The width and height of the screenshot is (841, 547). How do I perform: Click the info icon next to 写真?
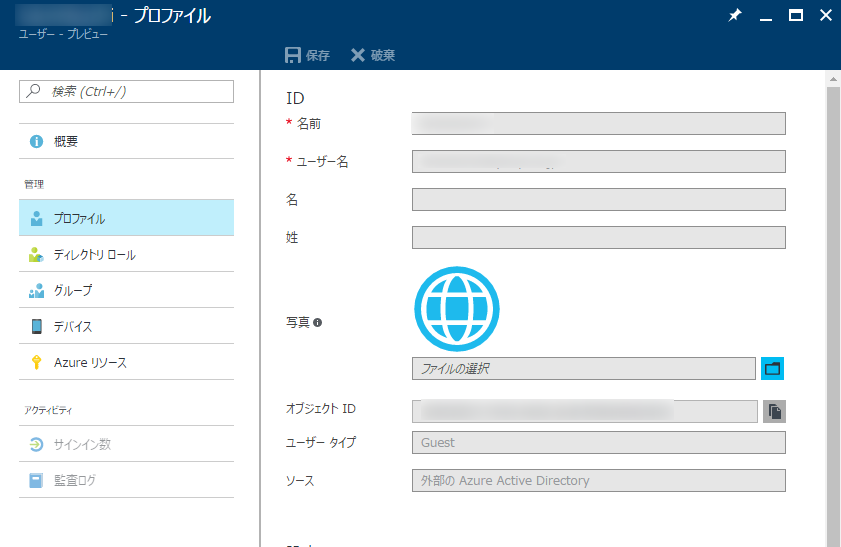[x=317, y=323]
